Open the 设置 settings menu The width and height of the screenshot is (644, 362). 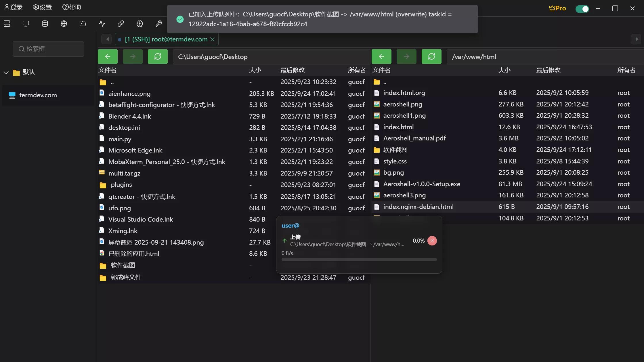pos(43,7)
